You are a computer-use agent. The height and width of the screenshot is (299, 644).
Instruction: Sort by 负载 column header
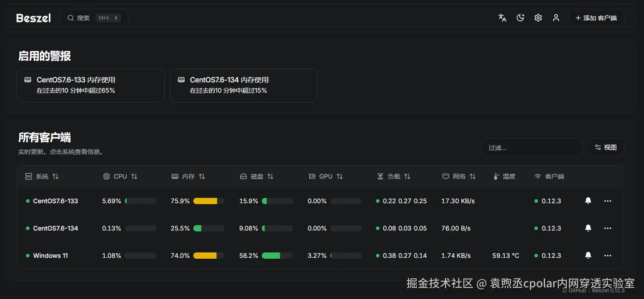pyautogui.click(x=394, y=176)
